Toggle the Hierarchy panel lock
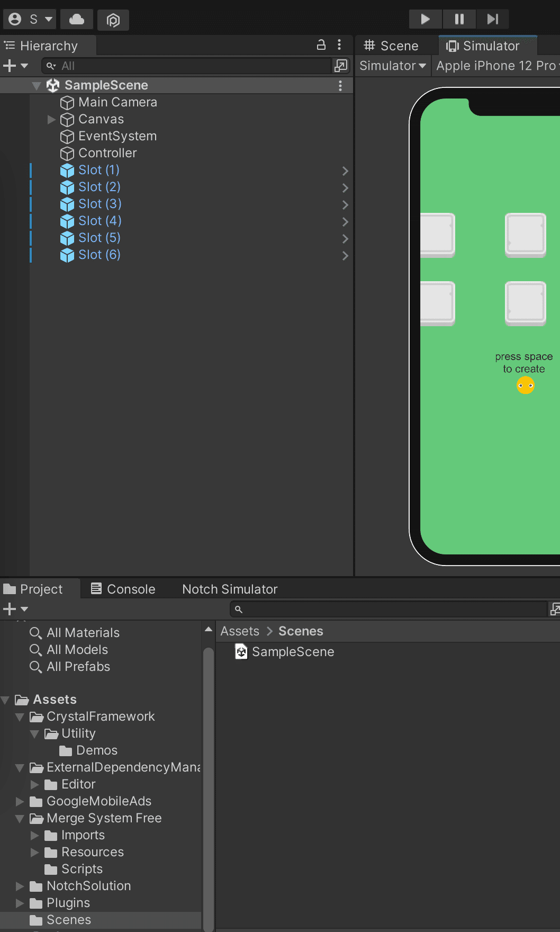 click(321, 45)
